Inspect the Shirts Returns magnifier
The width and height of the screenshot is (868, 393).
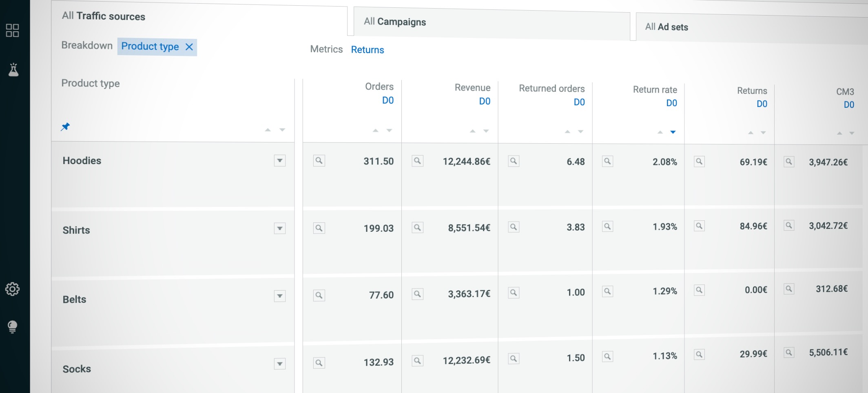(699, 226)
